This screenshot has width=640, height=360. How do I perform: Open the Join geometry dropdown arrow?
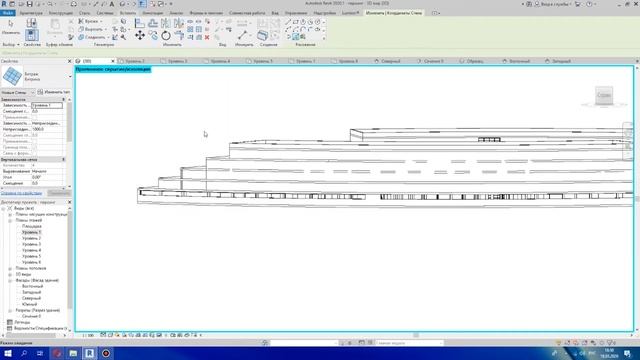coord(108,37)
